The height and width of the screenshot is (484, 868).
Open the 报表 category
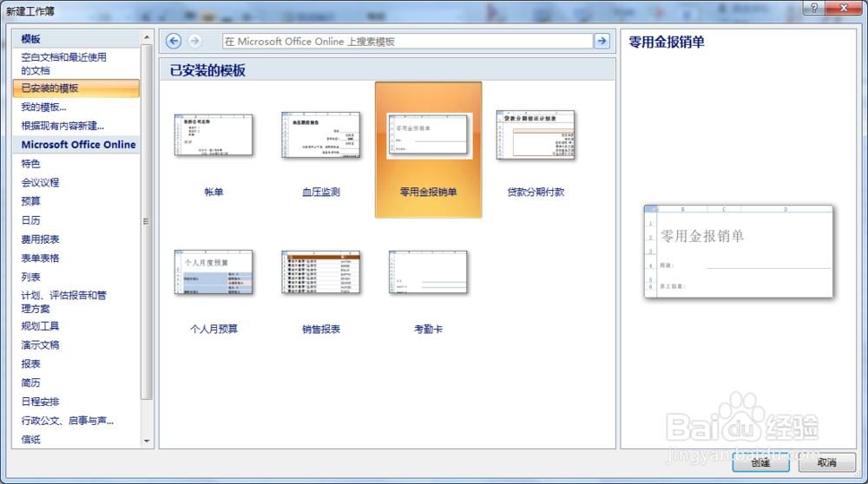[30, 363]
